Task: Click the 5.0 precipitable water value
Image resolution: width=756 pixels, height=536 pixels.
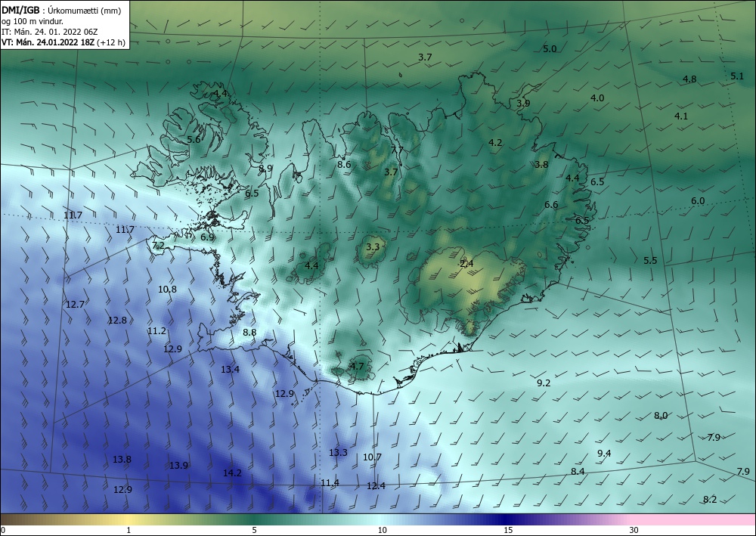Action: pos(550,48)
